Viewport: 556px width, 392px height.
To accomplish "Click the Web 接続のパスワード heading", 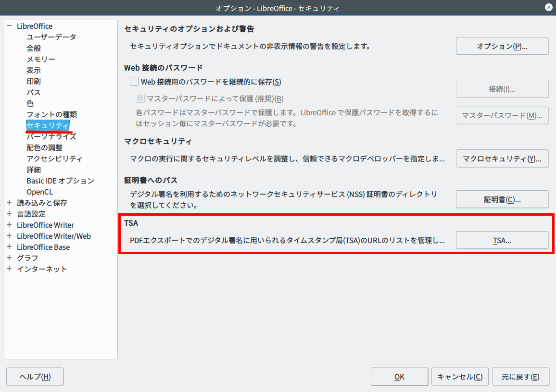I will coord(164,67).
